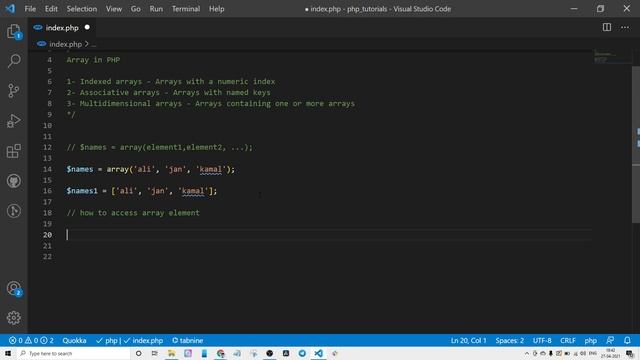This screenshot has width=640, height=360.
Task: Click the unsaved dot on index.php tab
Action: (x=87, y=27)
